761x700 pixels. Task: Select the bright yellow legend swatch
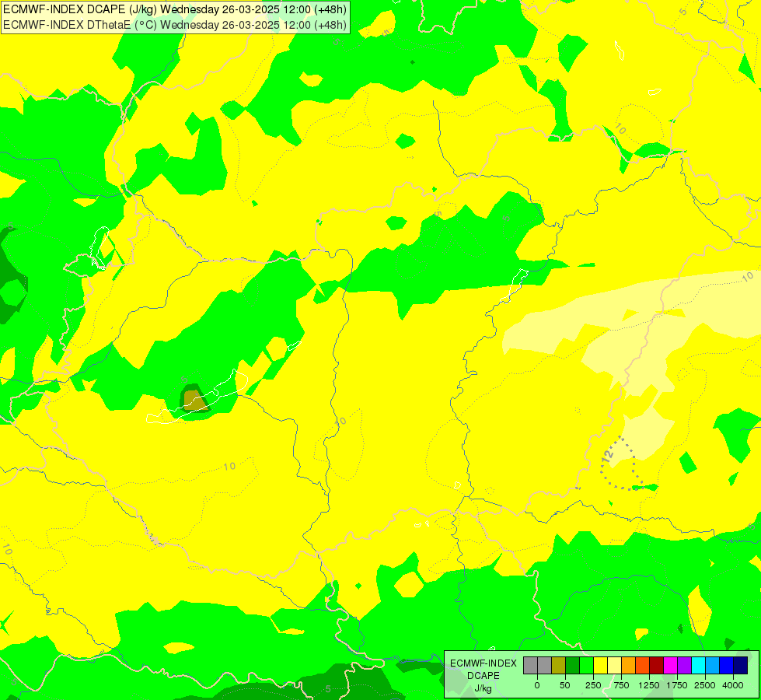click(600, 666)
